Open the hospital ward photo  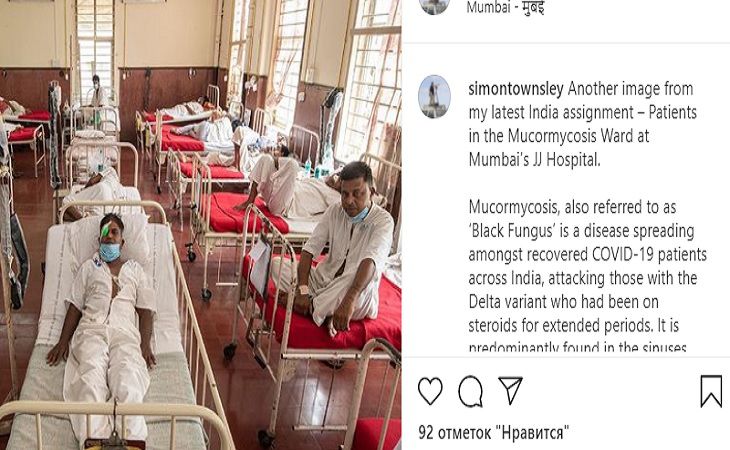[x=201, y=225]
